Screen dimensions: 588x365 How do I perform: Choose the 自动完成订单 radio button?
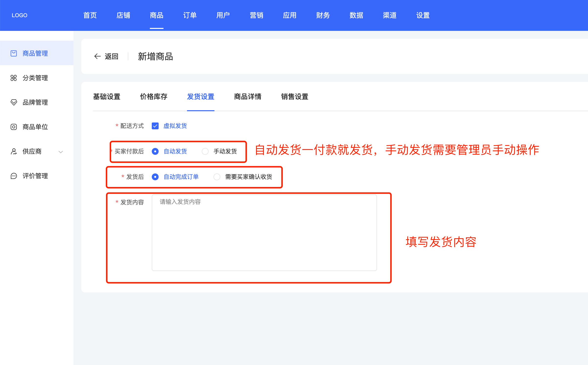coord(155,177)
